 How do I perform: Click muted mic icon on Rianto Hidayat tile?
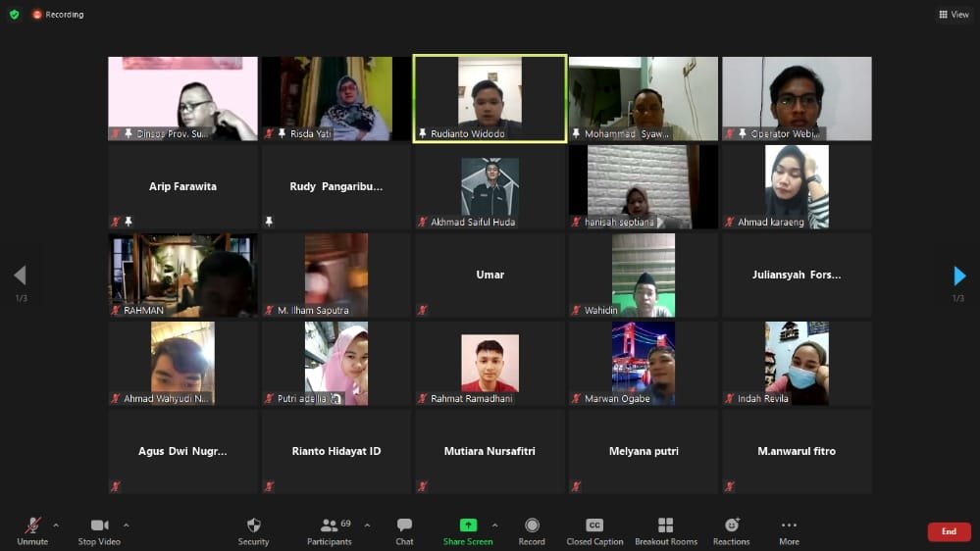(x=269, y=486)
